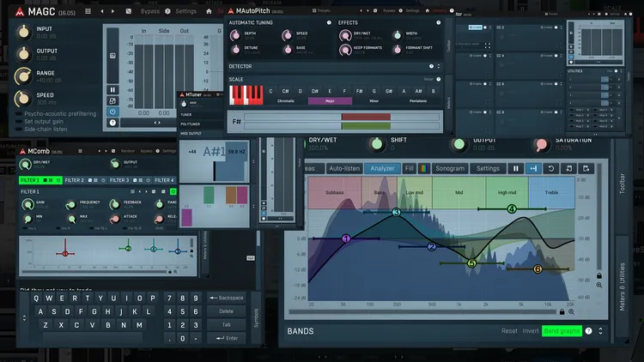
Task: Open MComb presets grid icon
Action: tap(80, 151)
